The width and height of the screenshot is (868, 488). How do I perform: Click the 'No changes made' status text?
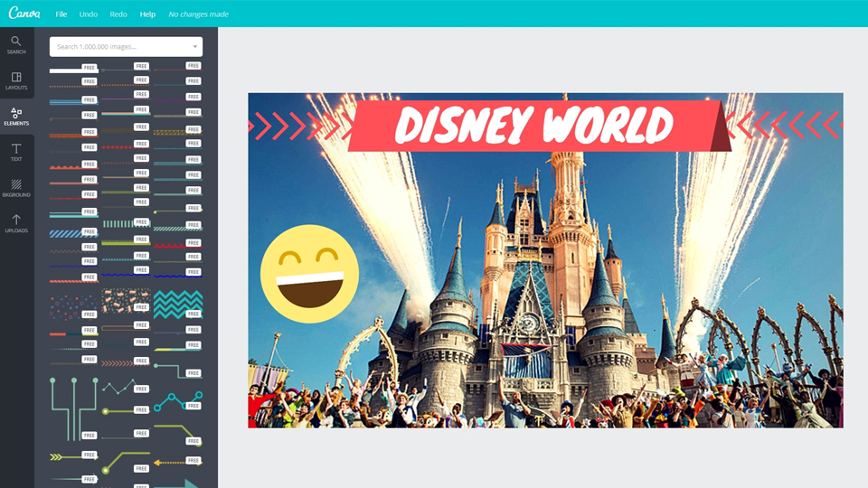198,14
